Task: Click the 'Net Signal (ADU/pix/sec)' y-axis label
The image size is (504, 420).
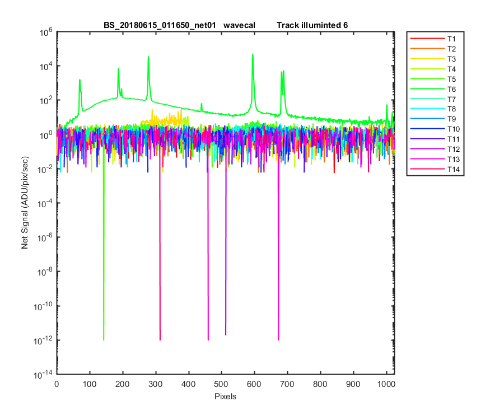Action: 25,203
